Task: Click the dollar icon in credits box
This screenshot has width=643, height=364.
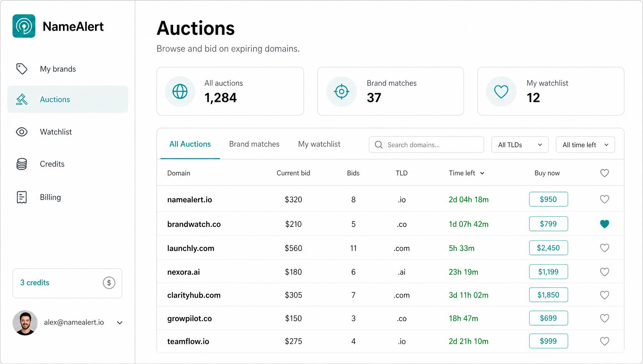Action: [109, 283]
